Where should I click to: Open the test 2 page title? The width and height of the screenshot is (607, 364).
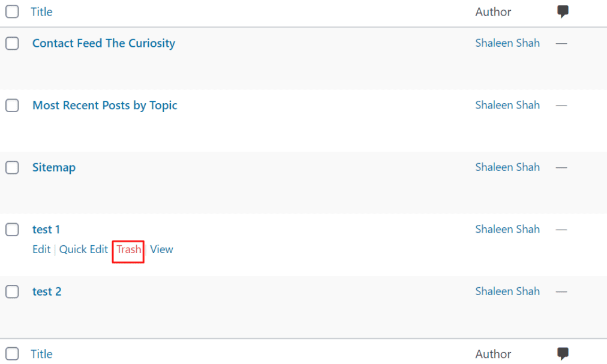[47, 292]
